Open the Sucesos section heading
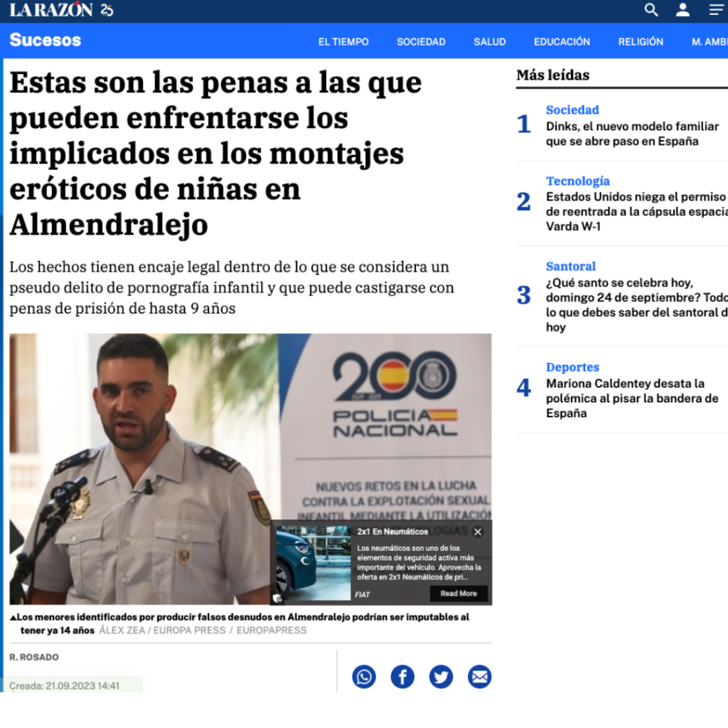The width and height of the screenshot is (728, 728). pos(45,40)
